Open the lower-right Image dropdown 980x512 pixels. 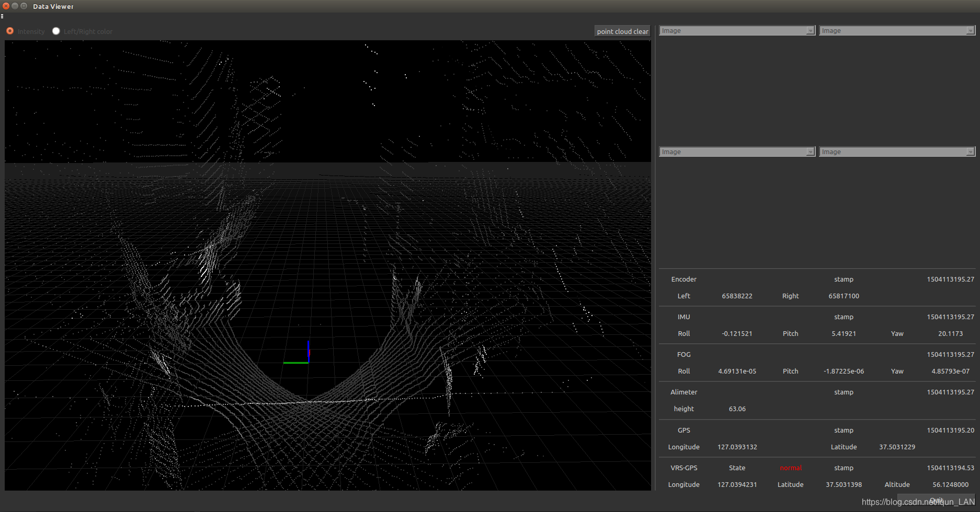[897, 152]
